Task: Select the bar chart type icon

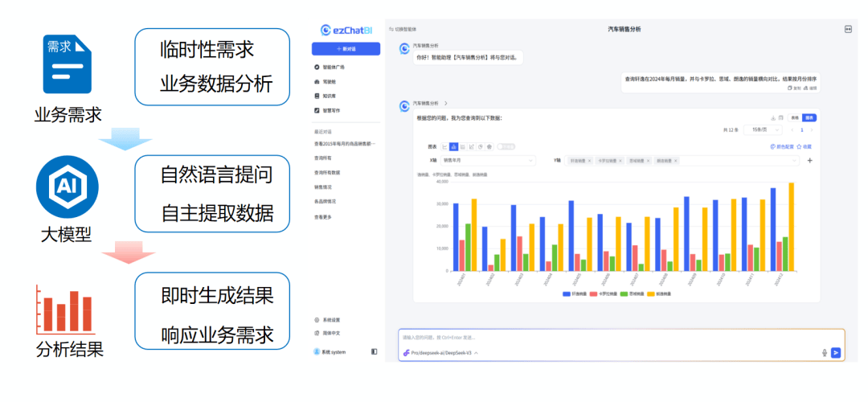Action: tap(453, 146)
